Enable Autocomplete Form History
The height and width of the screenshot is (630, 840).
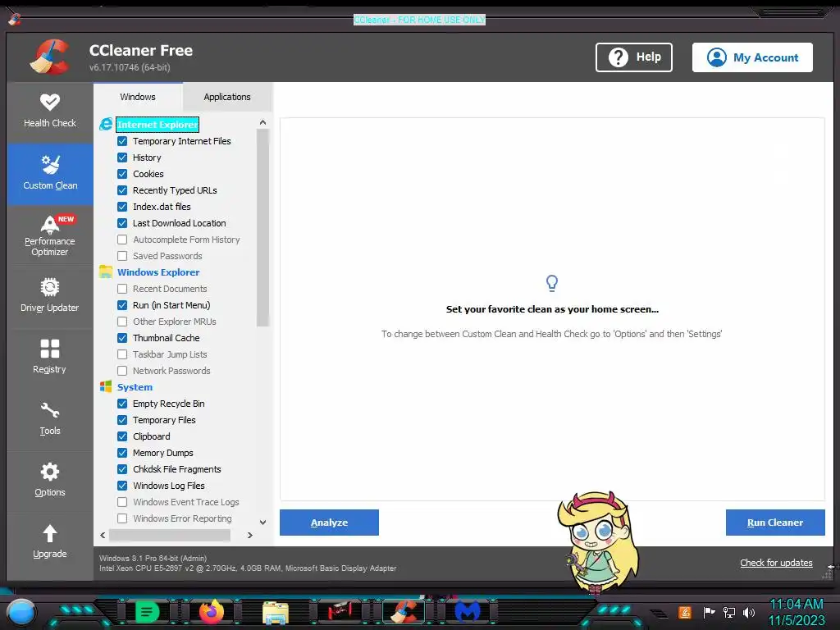(122, 240)
